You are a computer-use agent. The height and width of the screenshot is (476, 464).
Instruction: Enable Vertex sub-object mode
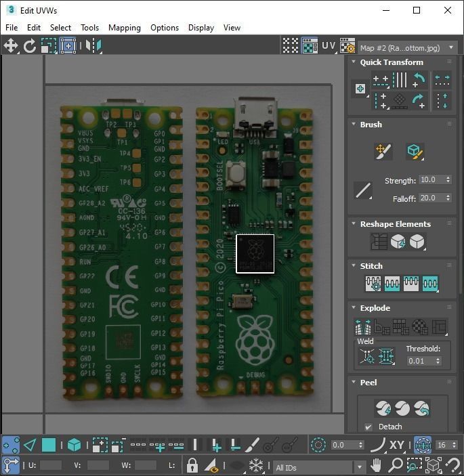[x=11, y=445]
